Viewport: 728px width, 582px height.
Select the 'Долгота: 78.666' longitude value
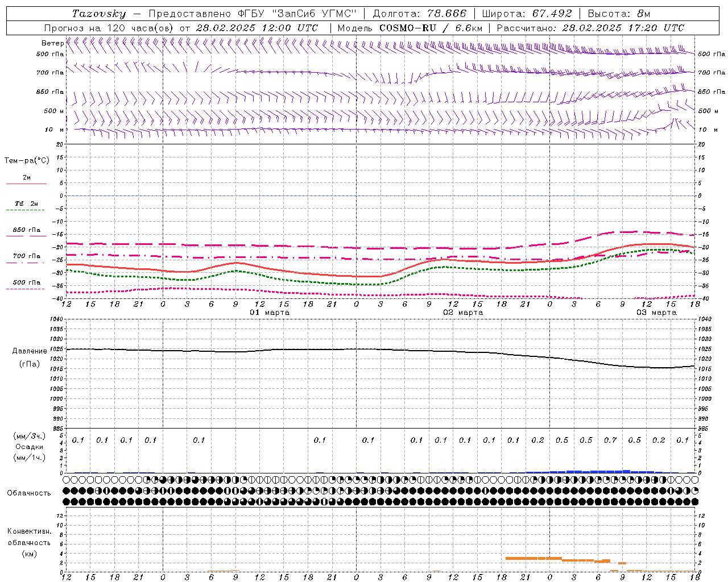tap(420, 14)
